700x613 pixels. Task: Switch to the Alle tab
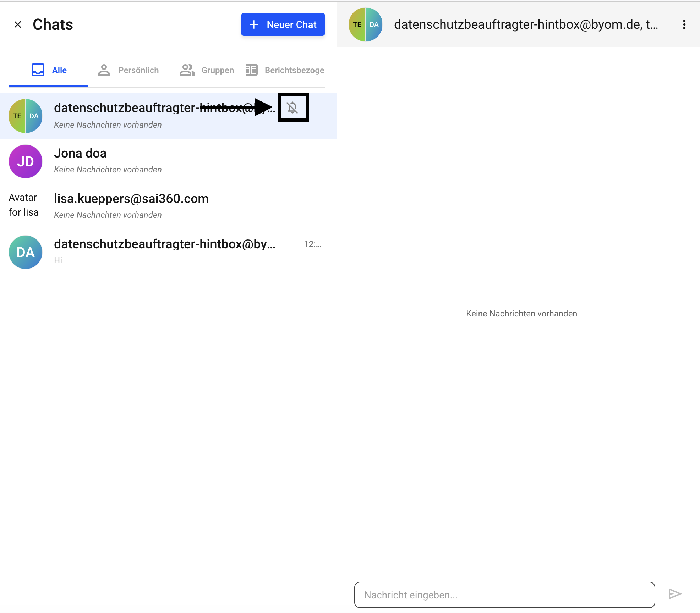click(48, 70)
